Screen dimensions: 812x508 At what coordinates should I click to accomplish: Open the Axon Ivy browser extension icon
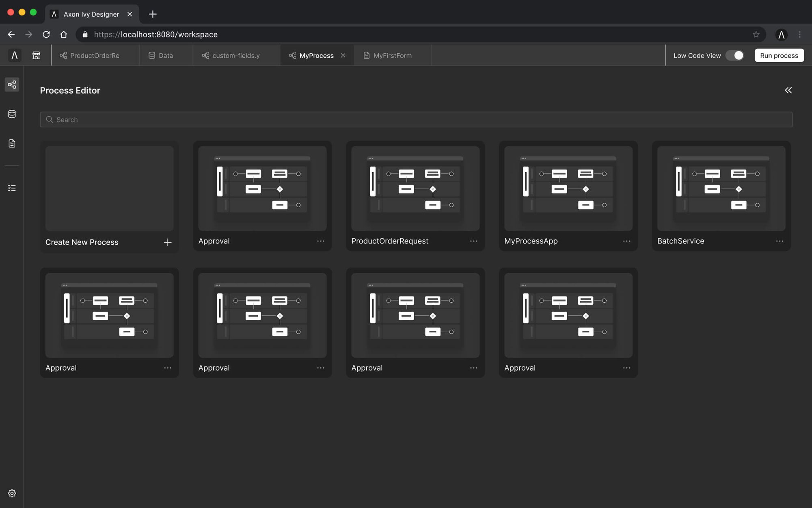coord(781,35)
